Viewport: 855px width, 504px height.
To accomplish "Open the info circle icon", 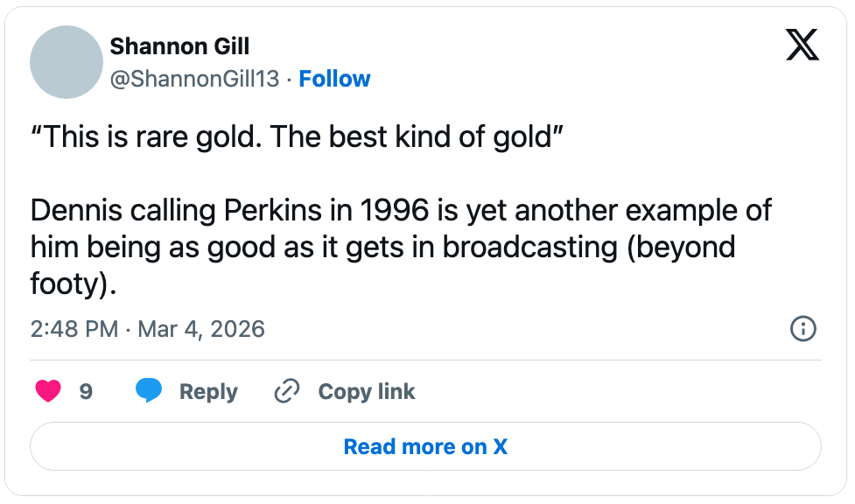I will 802,329.
